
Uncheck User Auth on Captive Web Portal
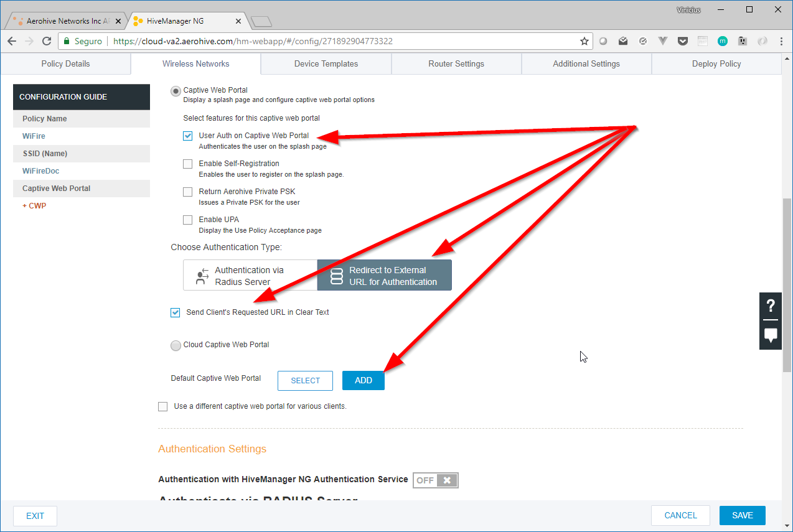point(187,136)
